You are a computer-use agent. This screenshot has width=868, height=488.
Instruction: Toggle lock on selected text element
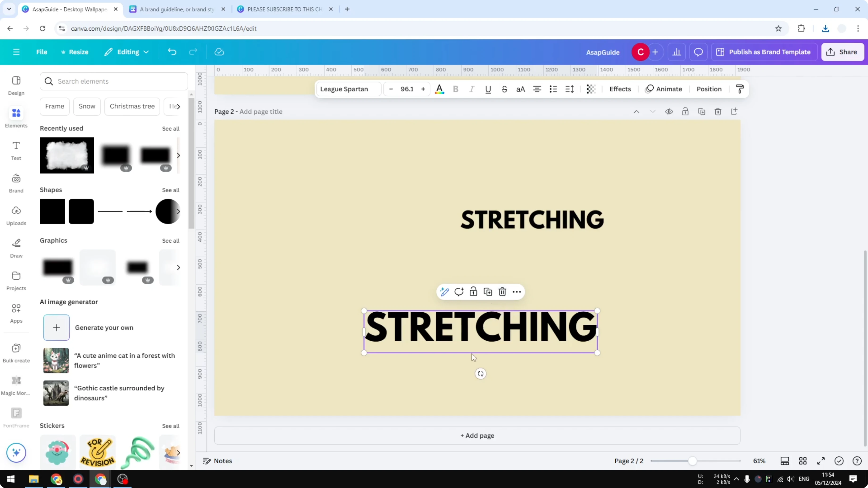[473, 292]
